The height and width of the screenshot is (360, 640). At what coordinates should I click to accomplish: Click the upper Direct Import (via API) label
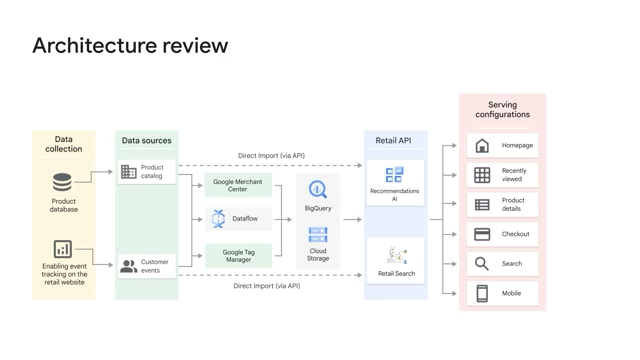coord(271,156)
